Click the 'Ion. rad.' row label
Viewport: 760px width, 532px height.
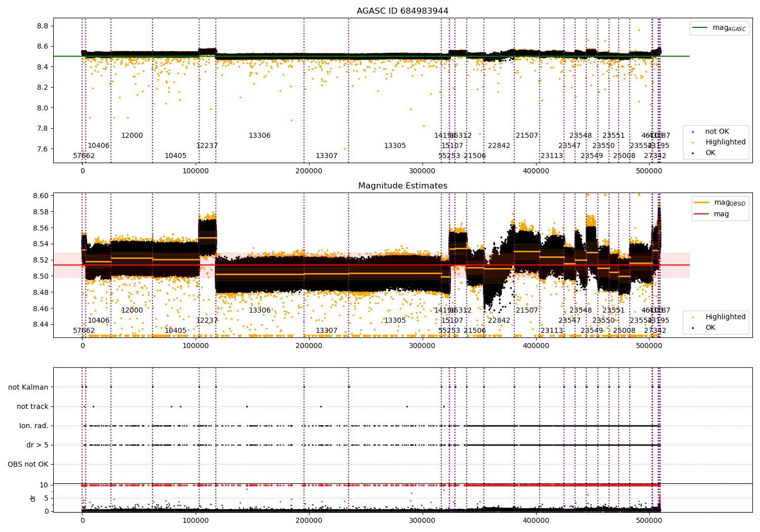click(x=34, y=426)
